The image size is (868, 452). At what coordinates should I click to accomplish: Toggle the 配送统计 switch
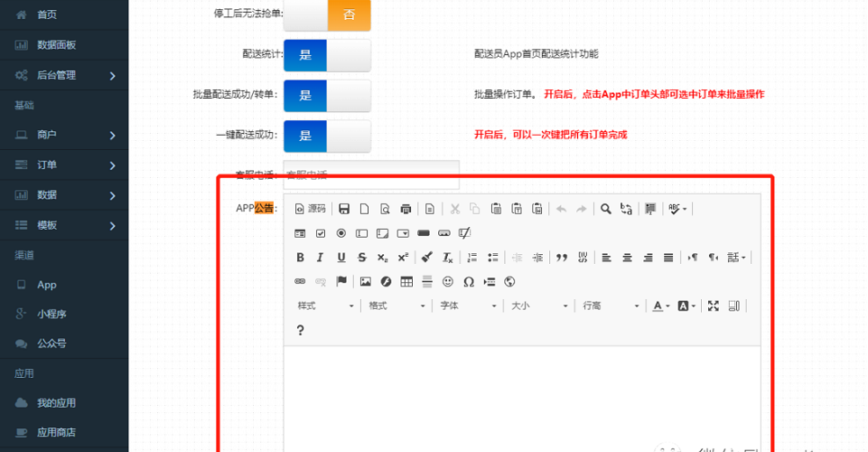(327, 55)
